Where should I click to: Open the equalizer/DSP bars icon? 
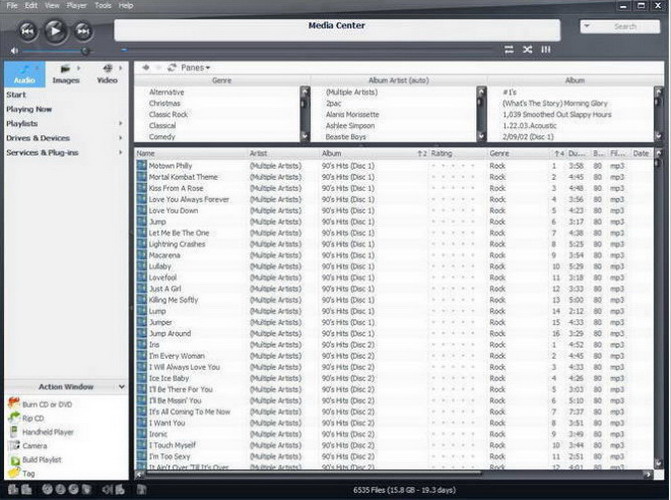point(546,50)
